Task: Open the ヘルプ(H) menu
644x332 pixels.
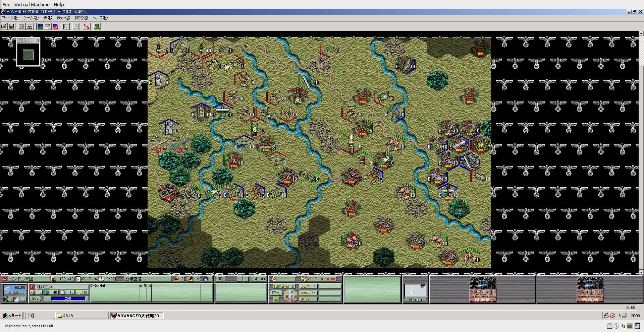Action: tap(100, 18)
